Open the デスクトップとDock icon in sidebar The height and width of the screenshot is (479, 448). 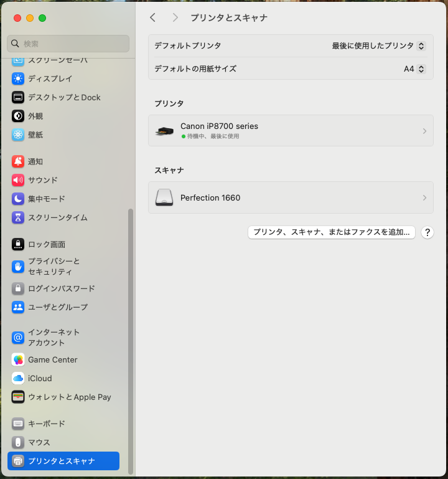[x=18, y=97]
